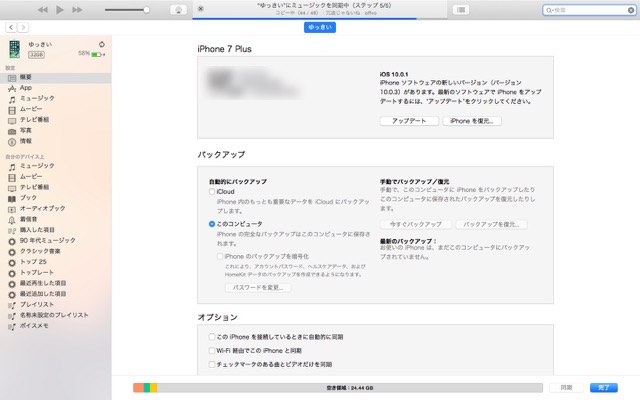Click the fast-forward (next track) button
This screenshot has width=640, height=400.
click(x=77, y=10)
